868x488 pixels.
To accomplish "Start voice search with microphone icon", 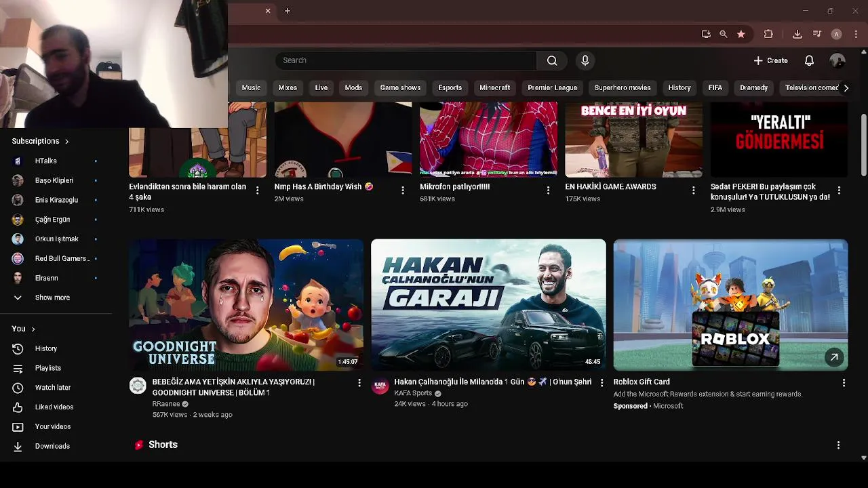I will (x=585, y=60).
